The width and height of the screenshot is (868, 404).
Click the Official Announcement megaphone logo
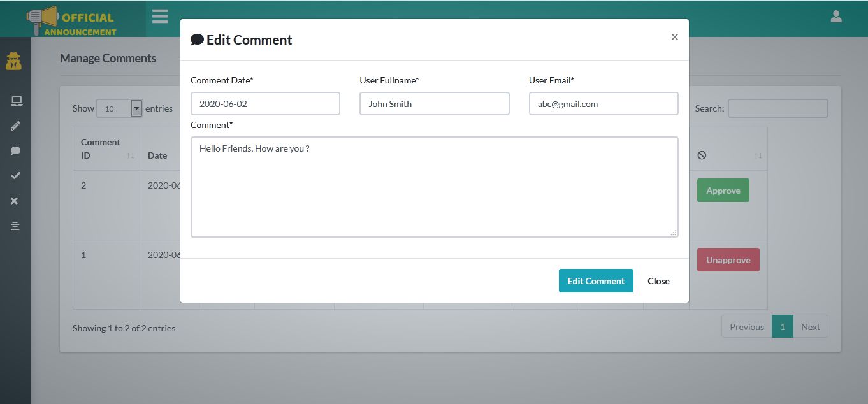coord(70,17)
